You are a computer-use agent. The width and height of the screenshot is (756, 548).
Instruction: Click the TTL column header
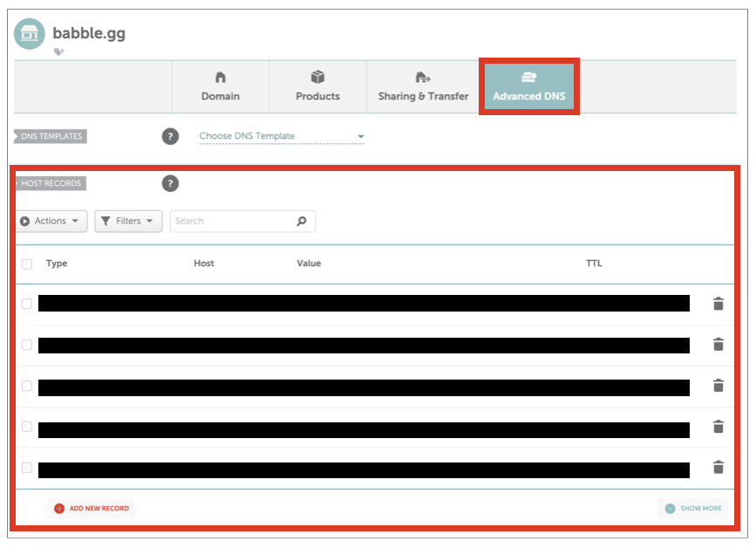(594, 264)
